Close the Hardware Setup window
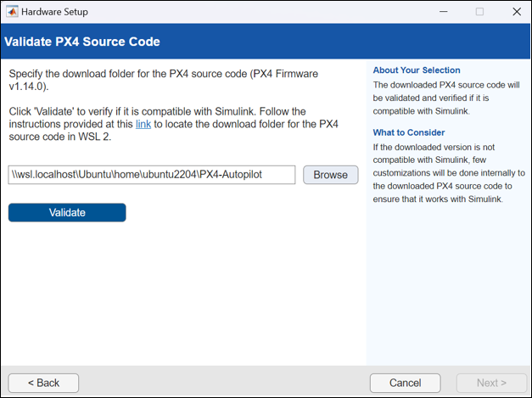Screen dimensions: 532x398 point(516,12)
